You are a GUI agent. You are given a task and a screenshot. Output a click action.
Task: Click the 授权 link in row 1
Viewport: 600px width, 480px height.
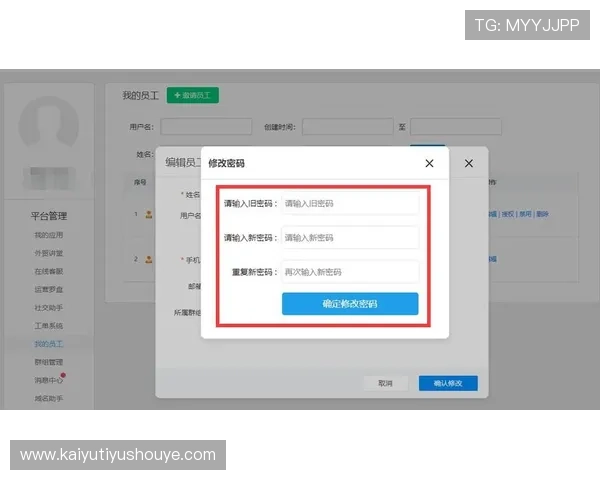[508, 214]
